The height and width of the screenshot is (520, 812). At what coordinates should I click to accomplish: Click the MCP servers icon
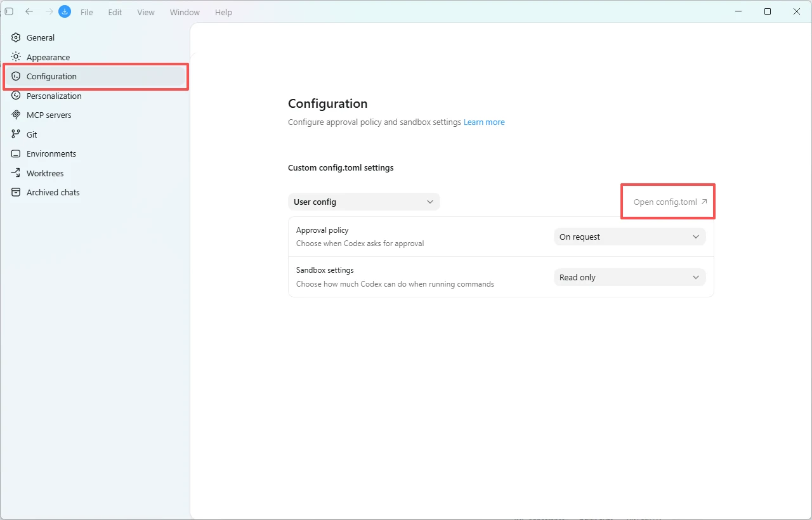point(16,115)
